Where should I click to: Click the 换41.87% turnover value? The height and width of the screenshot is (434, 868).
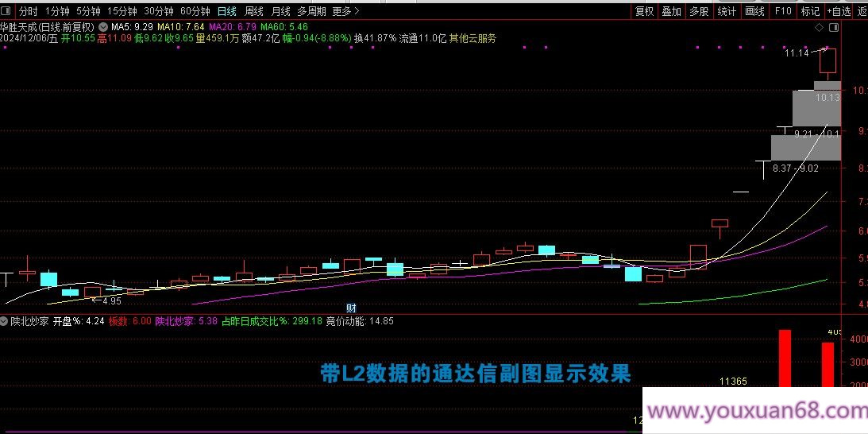tap(376, 38)
